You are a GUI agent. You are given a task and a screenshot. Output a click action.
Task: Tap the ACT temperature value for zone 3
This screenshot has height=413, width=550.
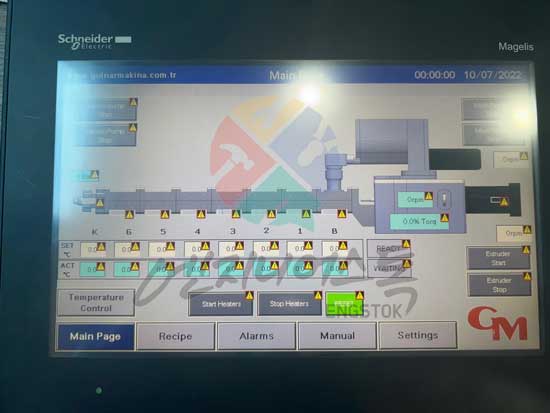click(x=231, y=269)
